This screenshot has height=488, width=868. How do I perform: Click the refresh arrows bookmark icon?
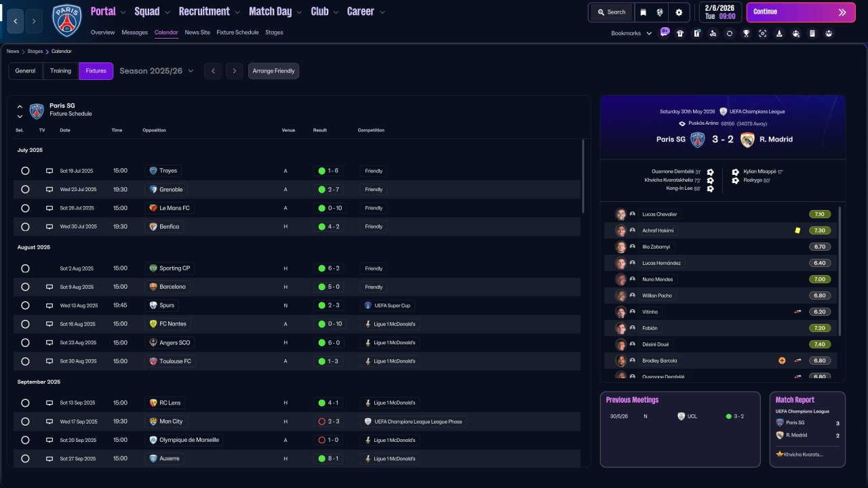click(730, 33)
